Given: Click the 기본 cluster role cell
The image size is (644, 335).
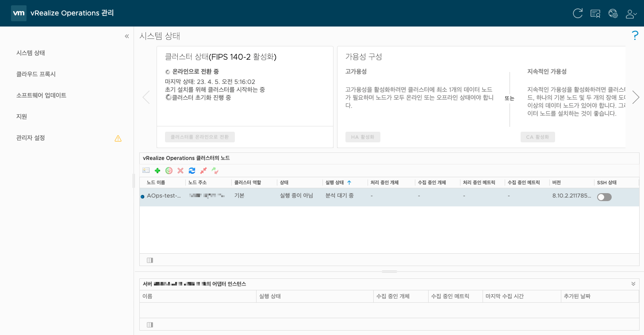Looking at the screenshot, I should 239,196.
